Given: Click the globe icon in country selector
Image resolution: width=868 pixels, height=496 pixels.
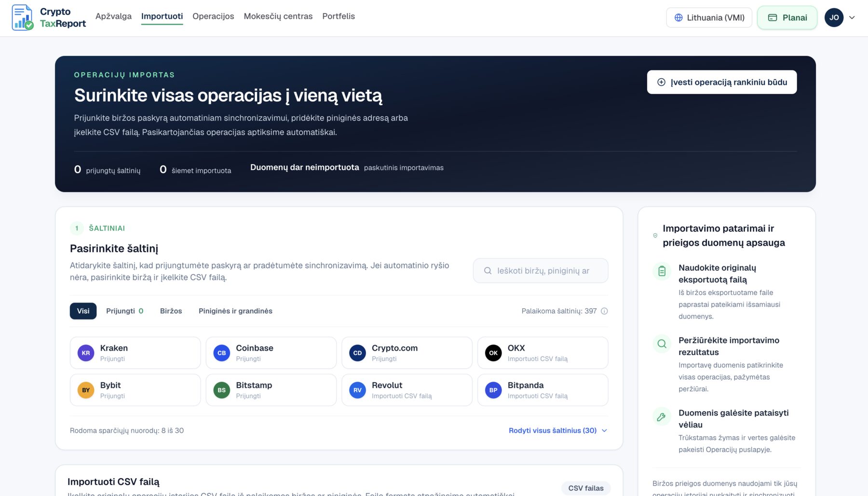Looking at the screenshot, I should [678, 17].
